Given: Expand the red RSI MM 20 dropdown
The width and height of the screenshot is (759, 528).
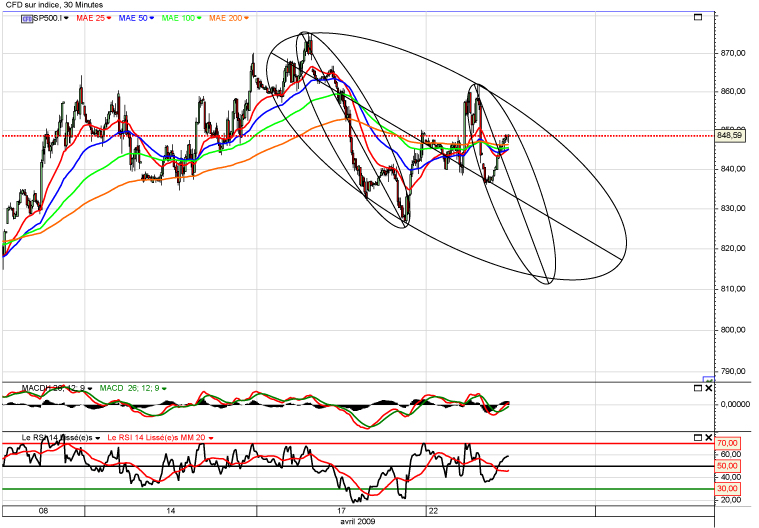Looking at the screenshot, I should pyautogui.click(x=211, y=439).
